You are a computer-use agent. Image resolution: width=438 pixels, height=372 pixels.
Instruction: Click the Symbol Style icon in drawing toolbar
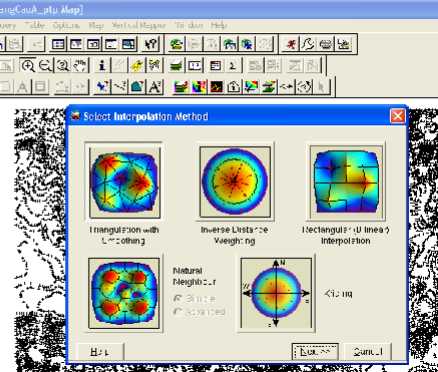click(x=102, y=87)
